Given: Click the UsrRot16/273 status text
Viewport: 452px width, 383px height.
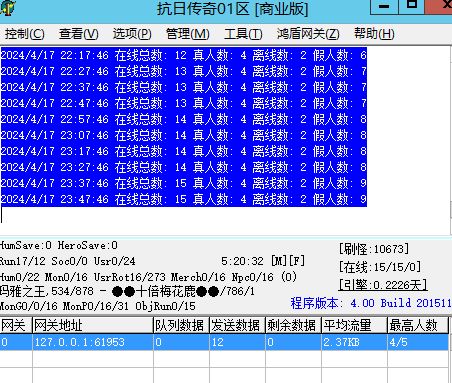Looking at the screenshot, I should [x=130, y=277].
